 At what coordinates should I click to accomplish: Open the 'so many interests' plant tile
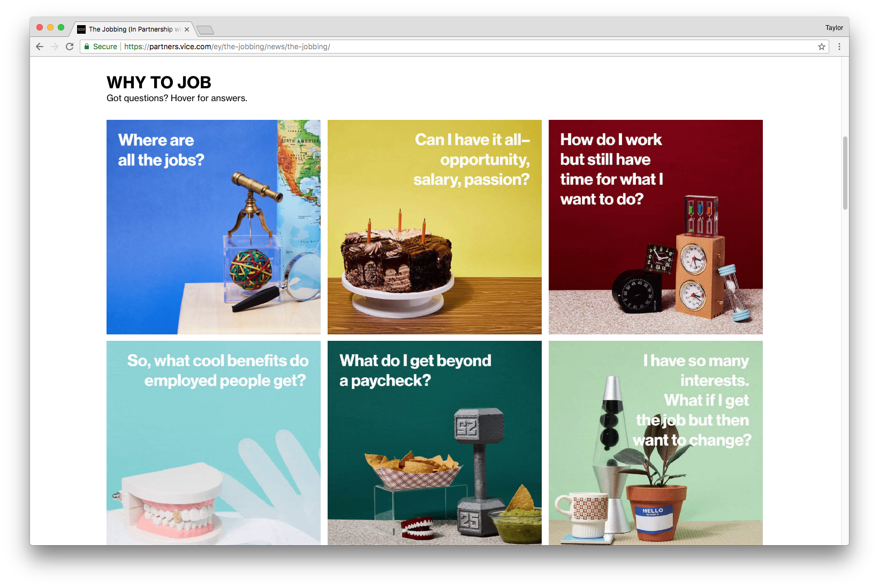click(x=656, y=443)
